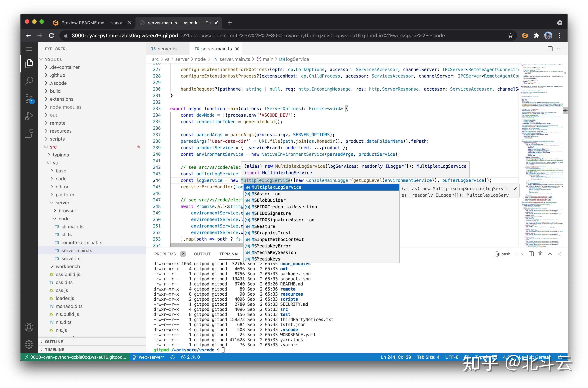
Task: Switch to the PROBLEMS panel tab
Action: pyautogui.click(x=165, y=254)
